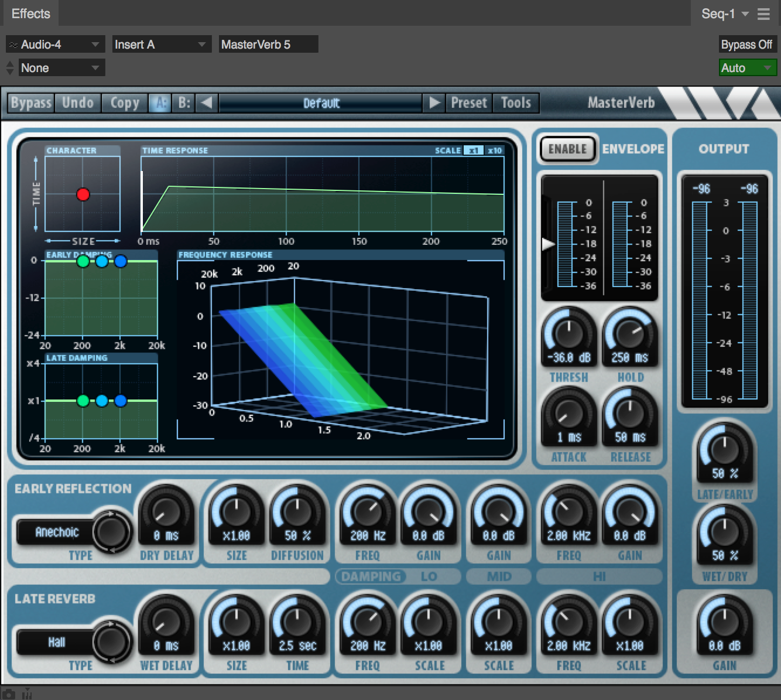Click the Copy button
The width and height of the screenshot is (781, 700).
(125, 103)
